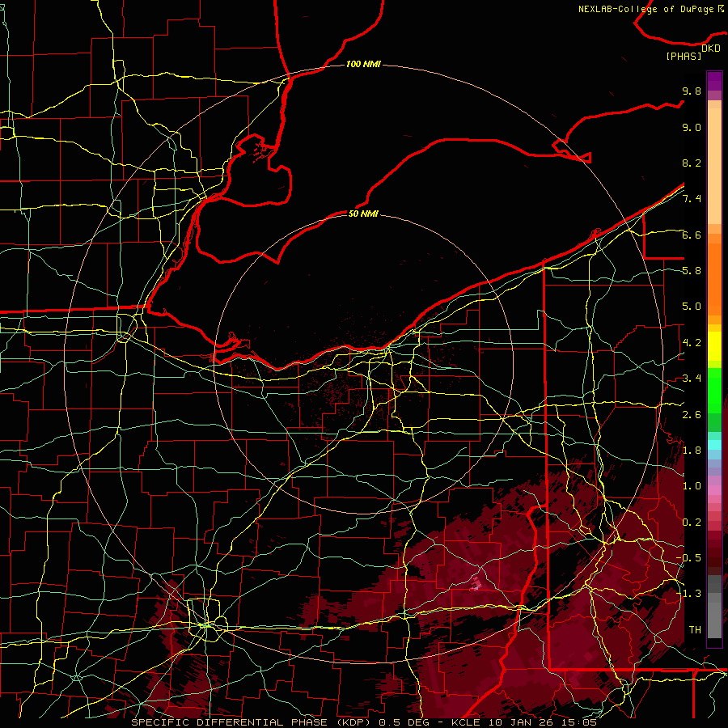Click the 1.8 value on color scale
Viewport: 728px width, 728px height.
point(692,451)
